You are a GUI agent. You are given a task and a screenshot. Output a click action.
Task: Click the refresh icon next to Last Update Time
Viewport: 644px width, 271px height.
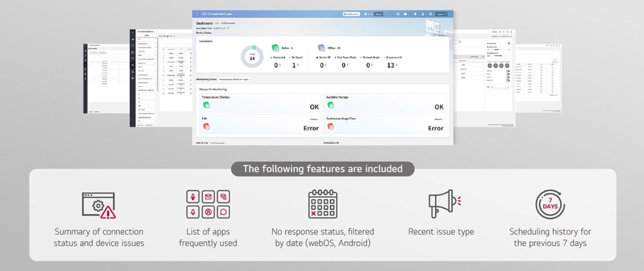[228, 28]
